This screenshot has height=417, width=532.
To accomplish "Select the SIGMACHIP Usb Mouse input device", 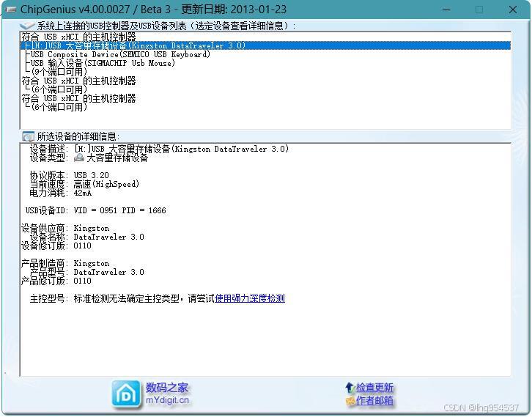I will [103, 63].
